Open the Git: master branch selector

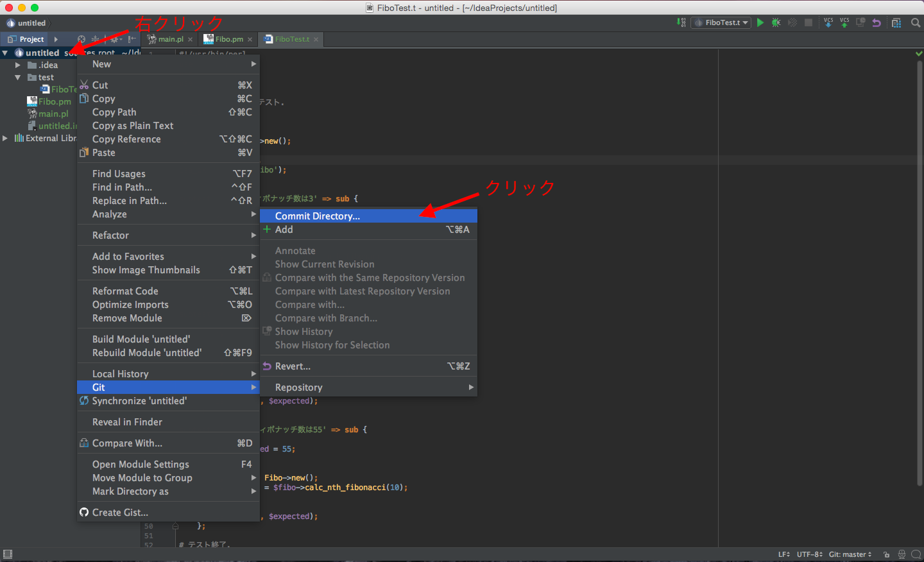(x=850, y=554)
